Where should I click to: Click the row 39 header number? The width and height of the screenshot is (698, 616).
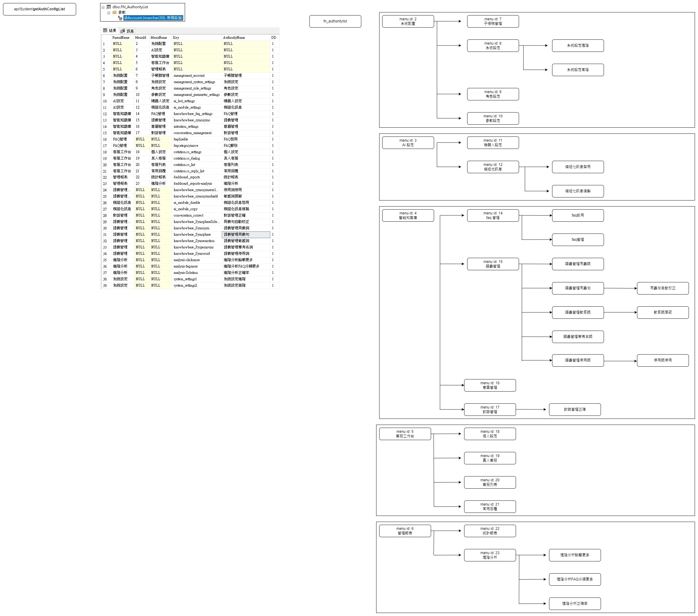(106, 285)
